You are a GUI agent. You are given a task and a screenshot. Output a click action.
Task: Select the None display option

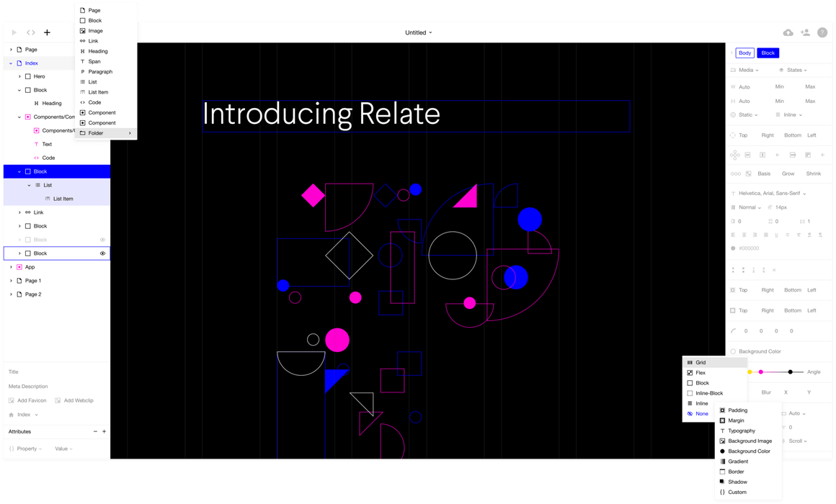point(698,414)
